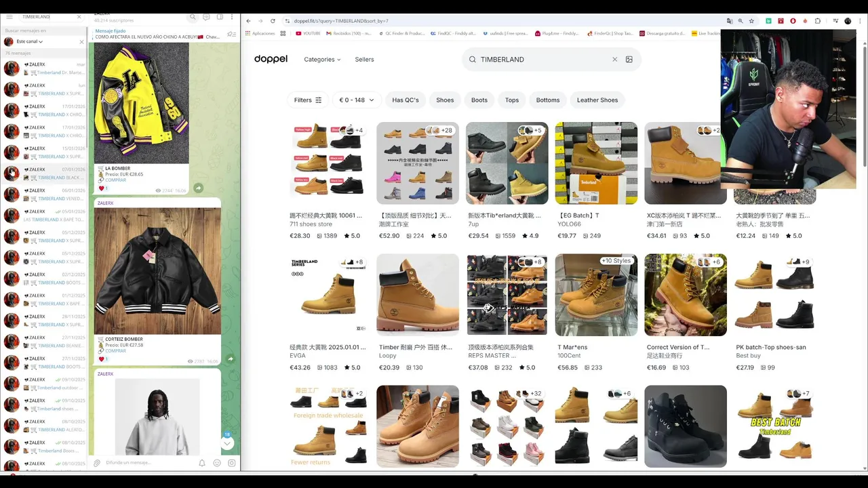Search by image using the picture icon
868x488 pixels.
point(629,60)
